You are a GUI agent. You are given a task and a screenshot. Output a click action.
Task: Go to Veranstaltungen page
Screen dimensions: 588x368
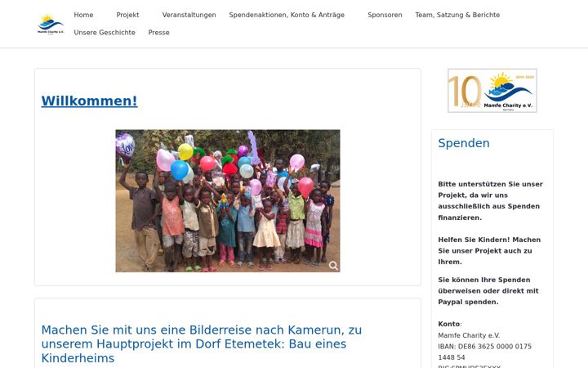point(189,15)
